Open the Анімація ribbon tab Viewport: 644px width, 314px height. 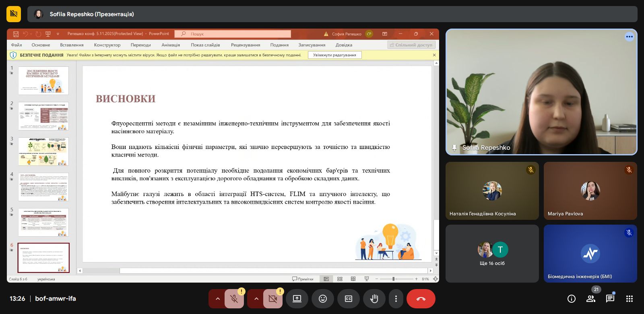click(x=171, y=45)
